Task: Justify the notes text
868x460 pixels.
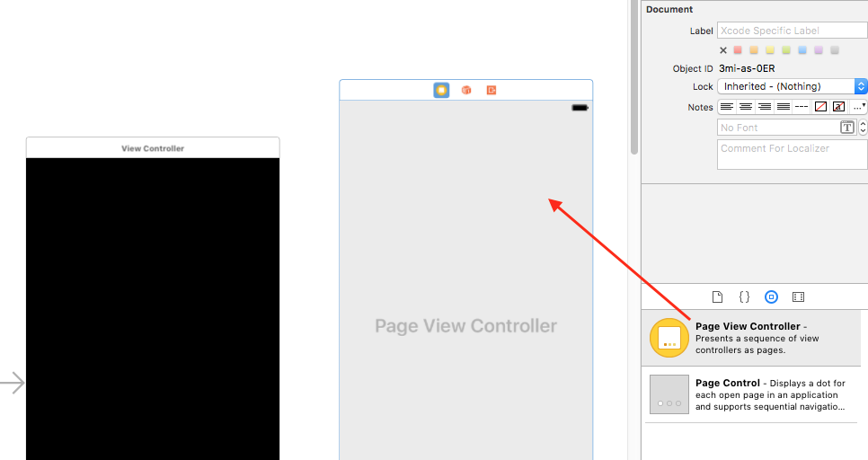Action: (784, 107)
